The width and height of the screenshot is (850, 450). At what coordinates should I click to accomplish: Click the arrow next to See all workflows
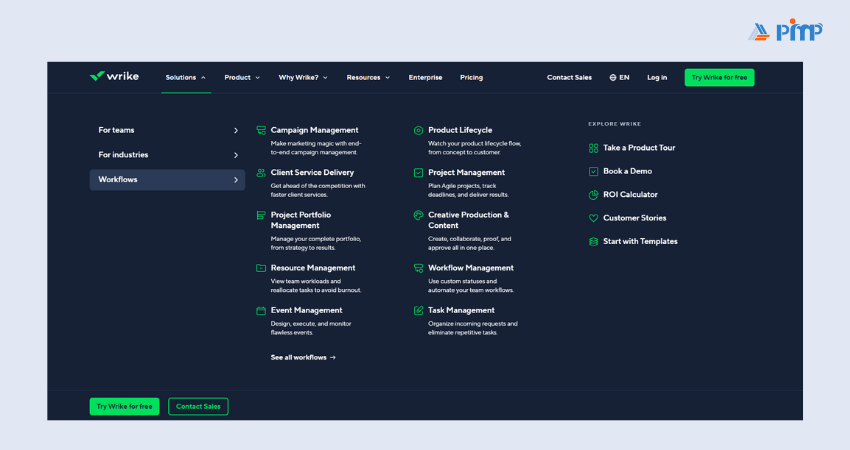coord(333,357)
